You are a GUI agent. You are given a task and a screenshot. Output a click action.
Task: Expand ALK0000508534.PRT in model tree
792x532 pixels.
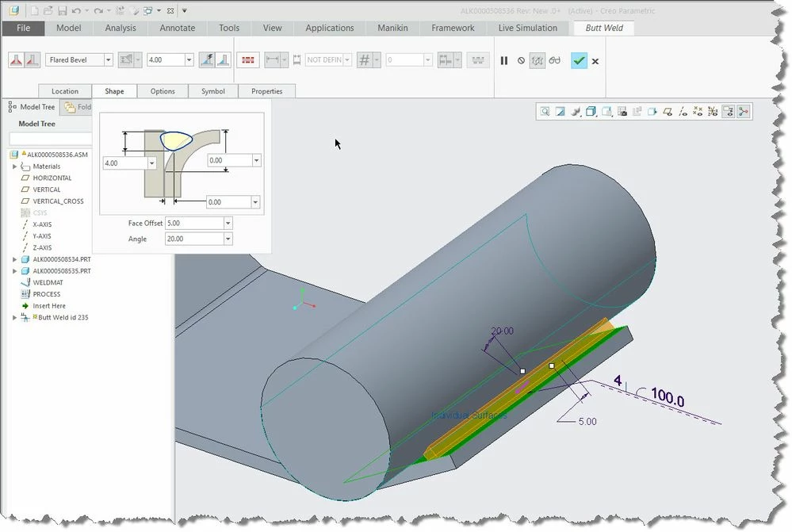(14, 259)
